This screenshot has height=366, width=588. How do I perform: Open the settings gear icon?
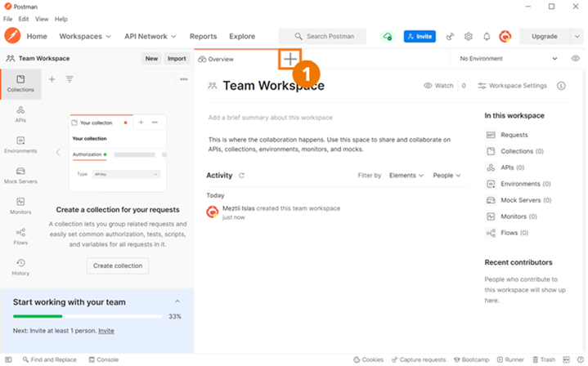coord(469,36)
